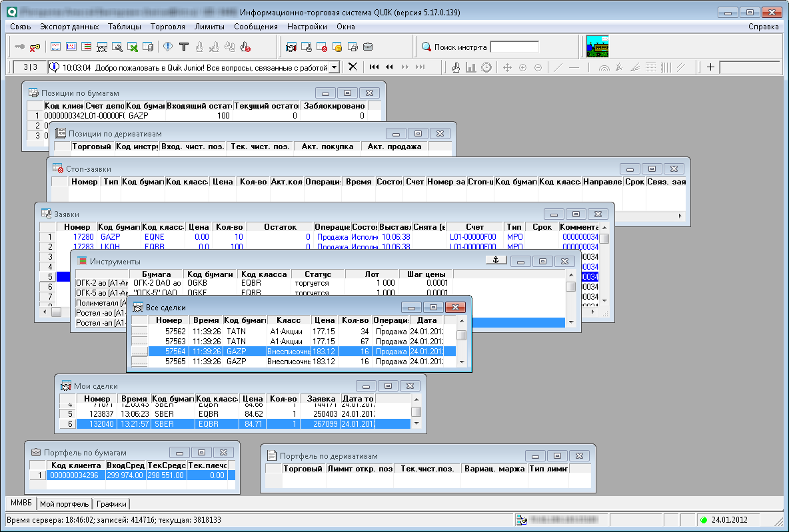Click right scroll arrow in Стоп-заявки window

point(680,216)
